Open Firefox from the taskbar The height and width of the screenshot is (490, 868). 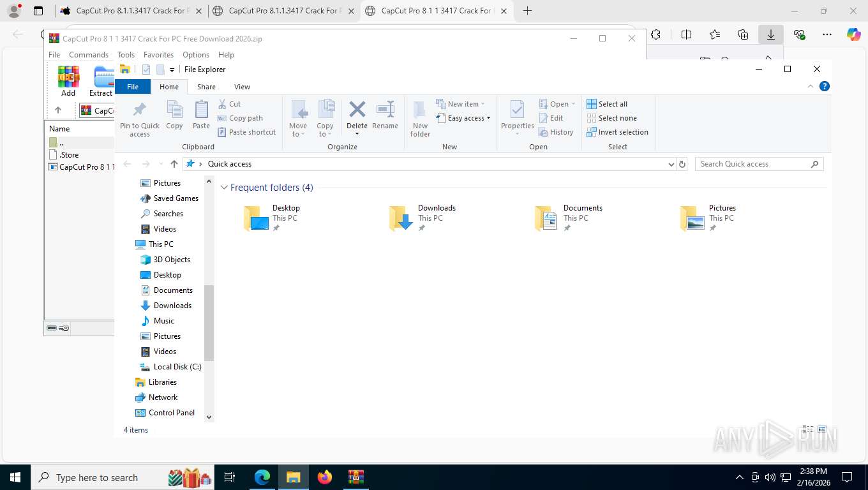tap(325, 477)
